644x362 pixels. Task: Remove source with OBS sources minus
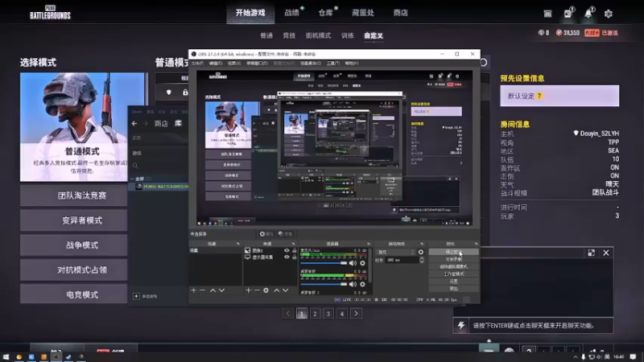pos(257,290)
